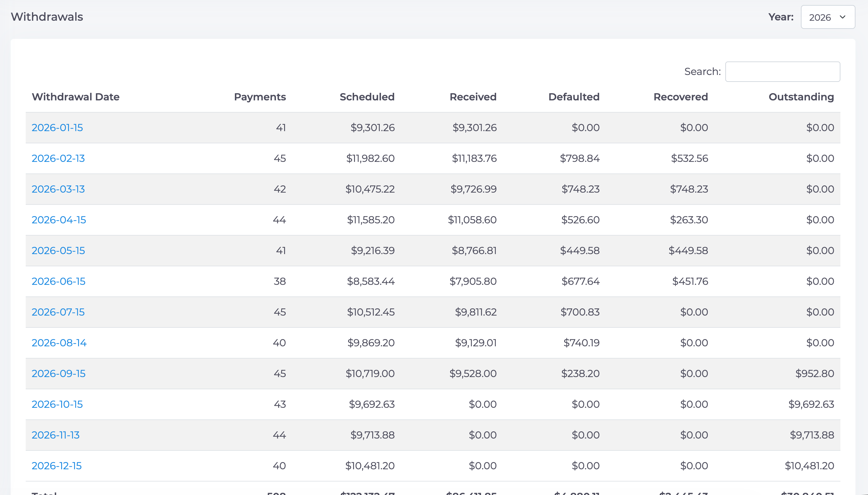Select Scheduled amount $10,719.00
Screen dimensions: 868x495
[370, 373]
